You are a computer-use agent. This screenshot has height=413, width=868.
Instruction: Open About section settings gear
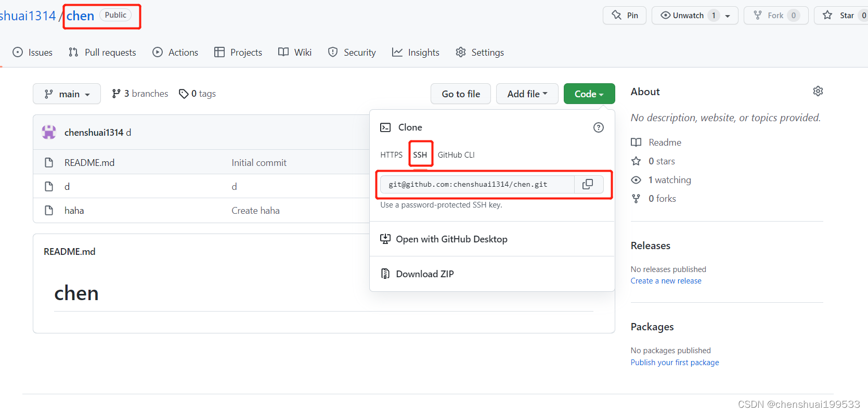pos(818,92)
